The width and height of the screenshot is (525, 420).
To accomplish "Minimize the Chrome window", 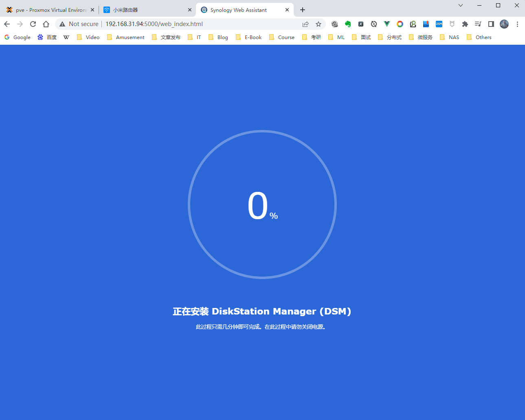I will click(x=479, y=5).
